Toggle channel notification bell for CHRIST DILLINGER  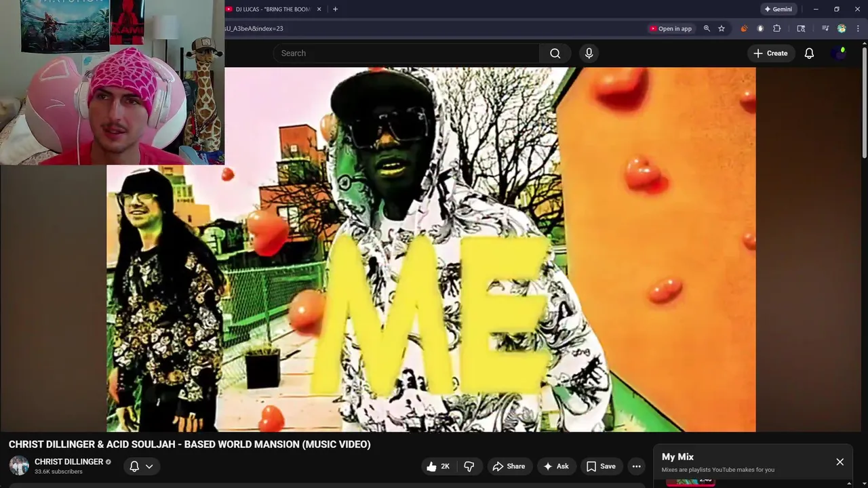[x=134, y=466]
